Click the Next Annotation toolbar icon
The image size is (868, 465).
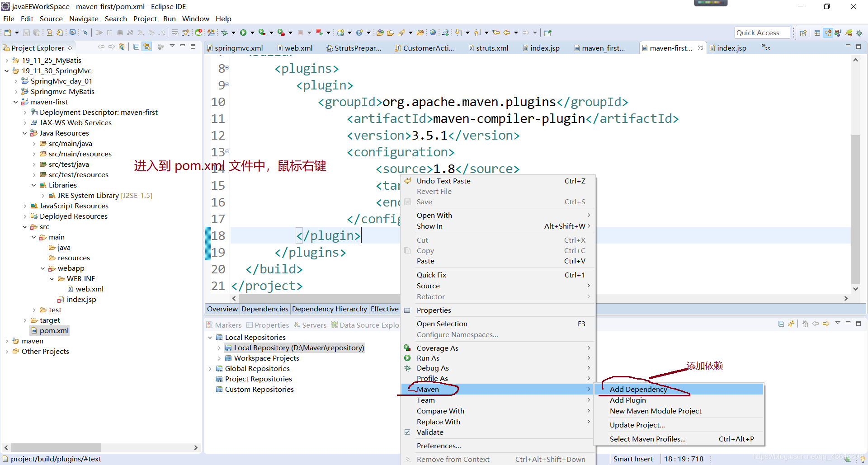point(458,33)
